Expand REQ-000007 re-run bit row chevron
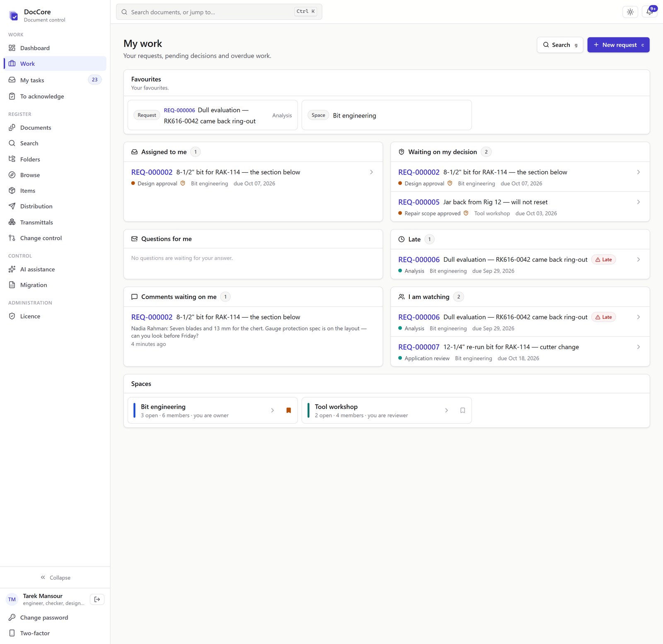This screenshot has height=644, width=663. tap(638, 347)
